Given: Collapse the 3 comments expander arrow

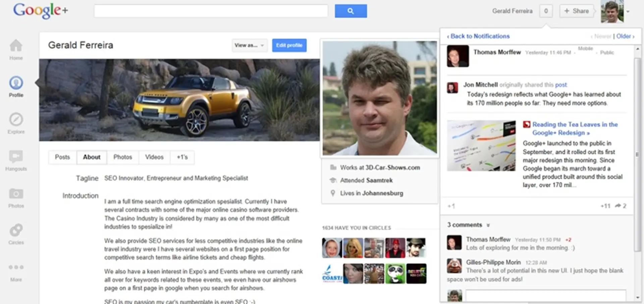Looking at the screenshot, I should pyautogui.click(x=488, y=225).
